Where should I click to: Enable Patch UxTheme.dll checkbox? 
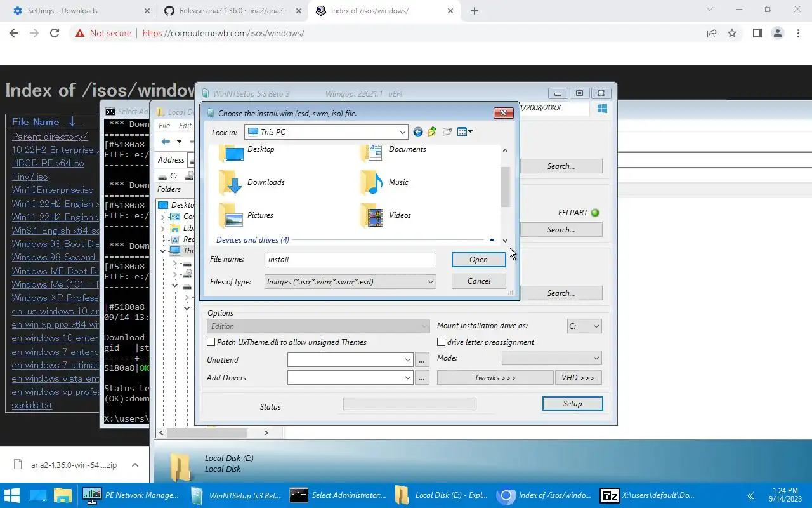pyautogui.click(x=211, y=342)
